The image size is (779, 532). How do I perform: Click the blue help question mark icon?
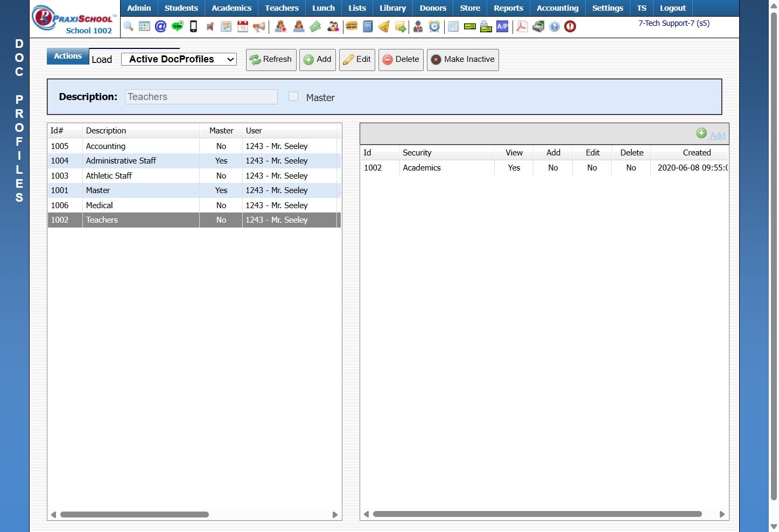click(x=555, y=26)
